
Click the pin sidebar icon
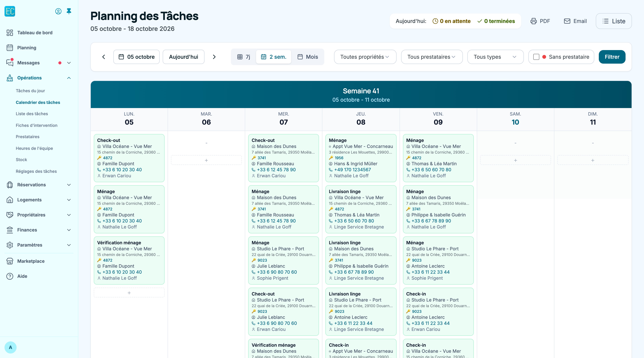coord(69,11)
